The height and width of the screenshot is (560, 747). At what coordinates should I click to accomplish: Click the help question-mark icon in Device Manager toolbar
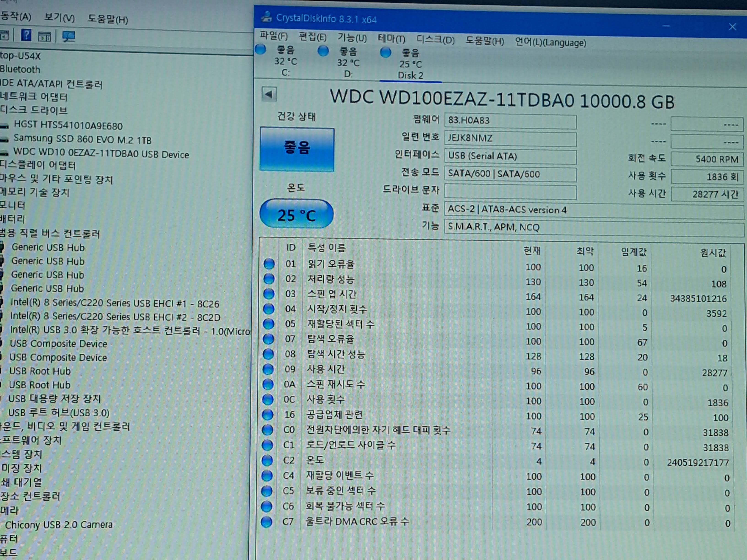tap(26, 35)
